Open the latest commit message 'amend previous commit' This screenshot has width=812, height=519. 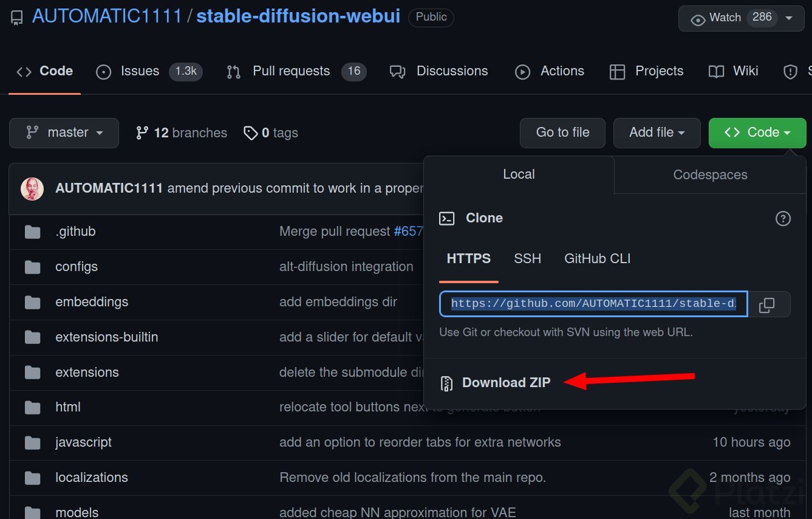pos(295,188)
